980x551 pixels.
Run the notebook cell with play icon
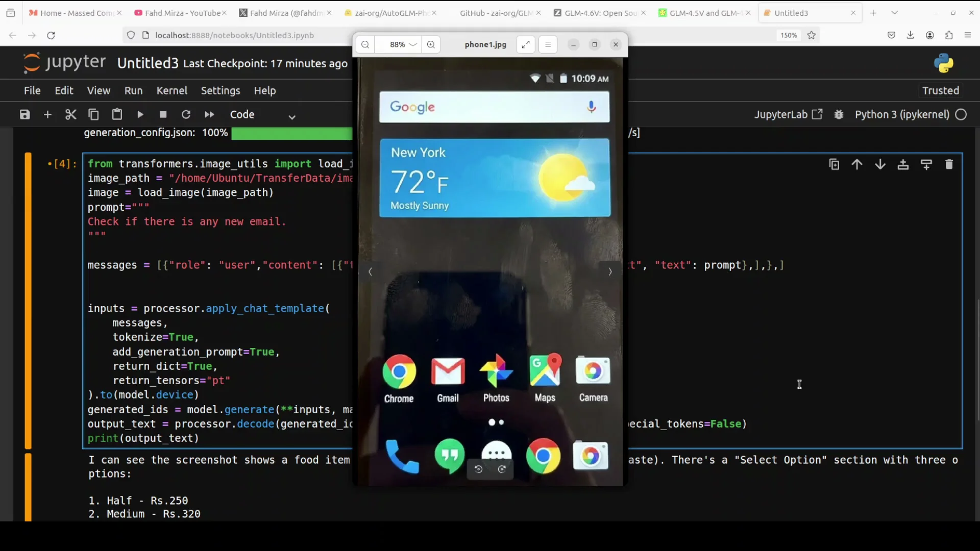140,114
